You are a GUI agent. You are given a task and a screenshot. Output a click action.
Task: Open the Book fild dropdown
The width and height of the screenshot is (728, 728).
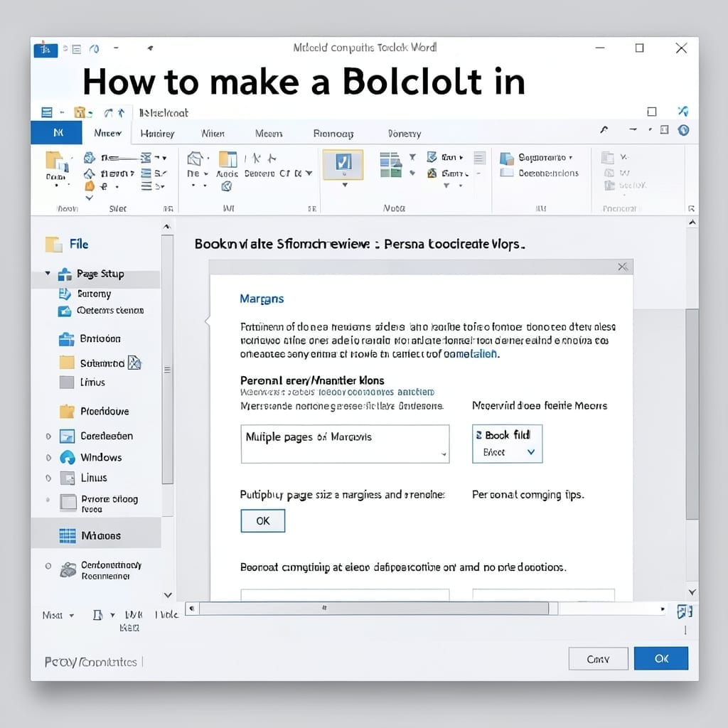pyautogui.click(x=507, y=444)
